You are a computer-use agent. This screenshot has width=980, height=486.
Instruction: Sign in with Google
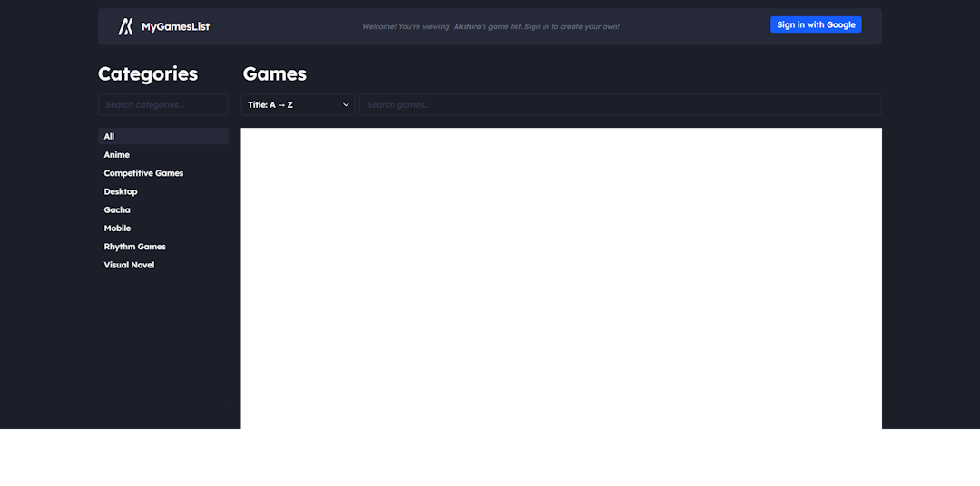pos(815,25)
